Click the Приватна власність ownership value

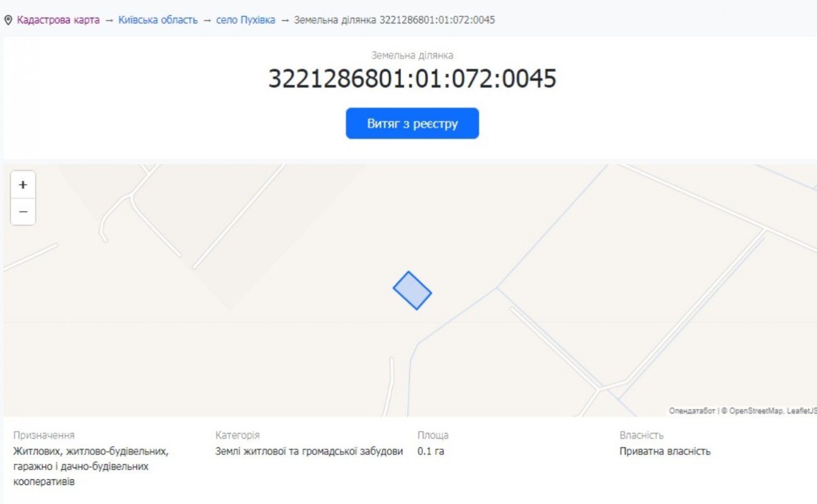point(664,452)
